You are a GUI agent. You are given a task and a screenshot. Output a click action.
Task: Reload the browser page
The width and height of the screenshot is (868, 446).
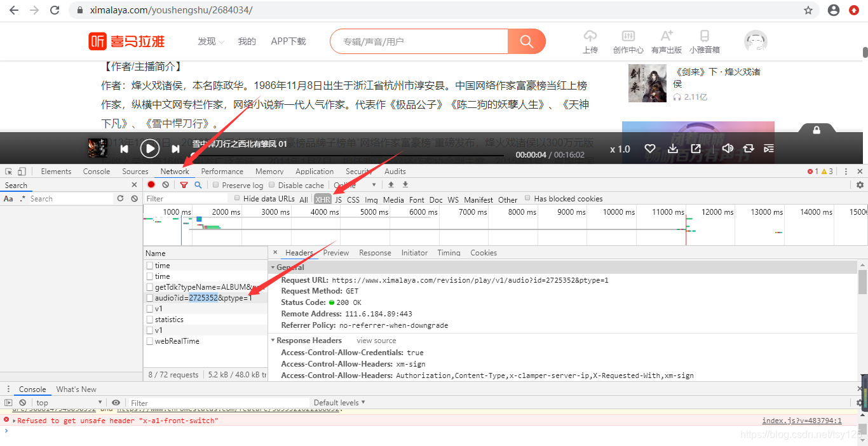click(55, 10)
